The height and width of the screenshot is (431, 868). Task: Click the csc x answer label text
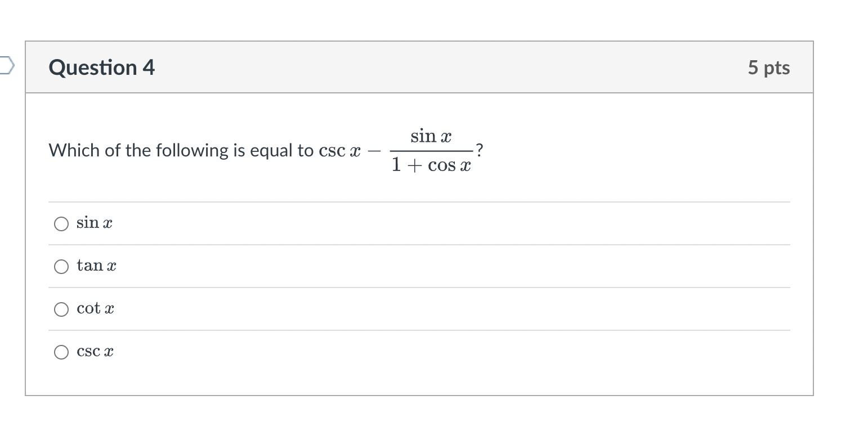coord(94,351)
